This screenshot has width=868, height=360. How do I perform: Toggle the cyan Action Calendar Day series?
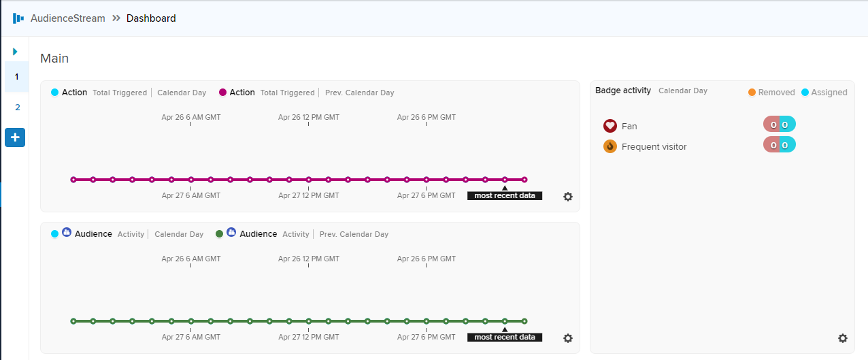pyautogui.click(x=55, y=93)
